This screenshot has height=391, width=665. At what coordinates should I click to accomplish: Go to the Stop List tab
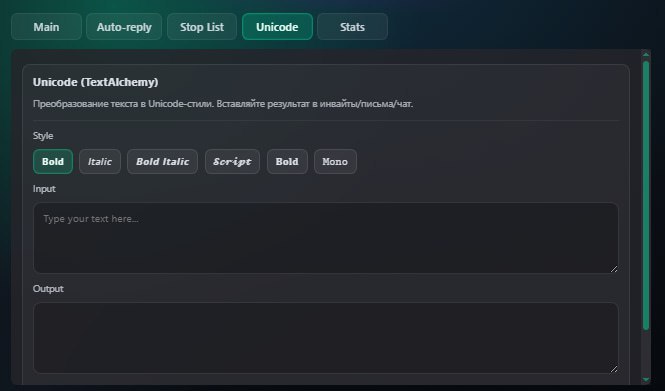(202, 27)
